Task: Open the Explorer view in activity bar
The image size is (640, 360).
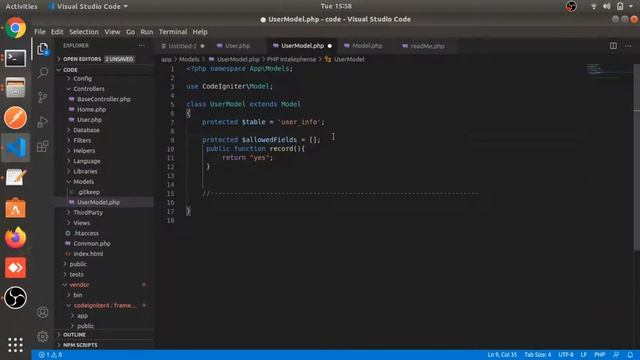Action: point(43,49)
